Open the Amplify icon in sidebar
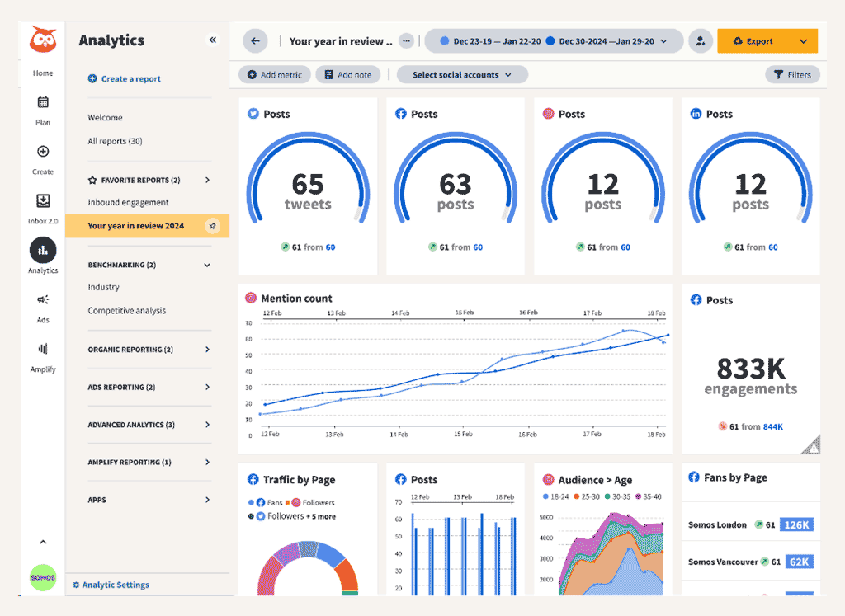The width and height of the screenshot is (845, 616). (43, 350)
